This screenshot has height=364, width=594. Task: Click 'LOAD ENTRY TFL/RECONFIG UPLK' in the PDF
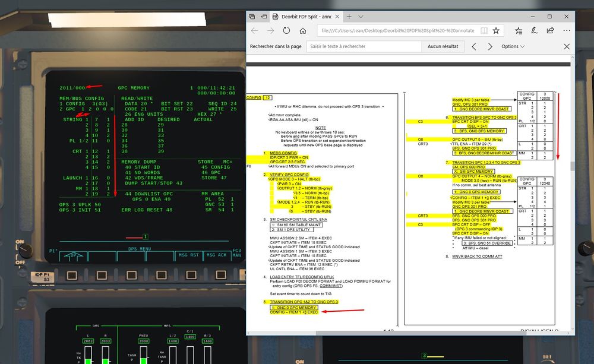point(302,277)
